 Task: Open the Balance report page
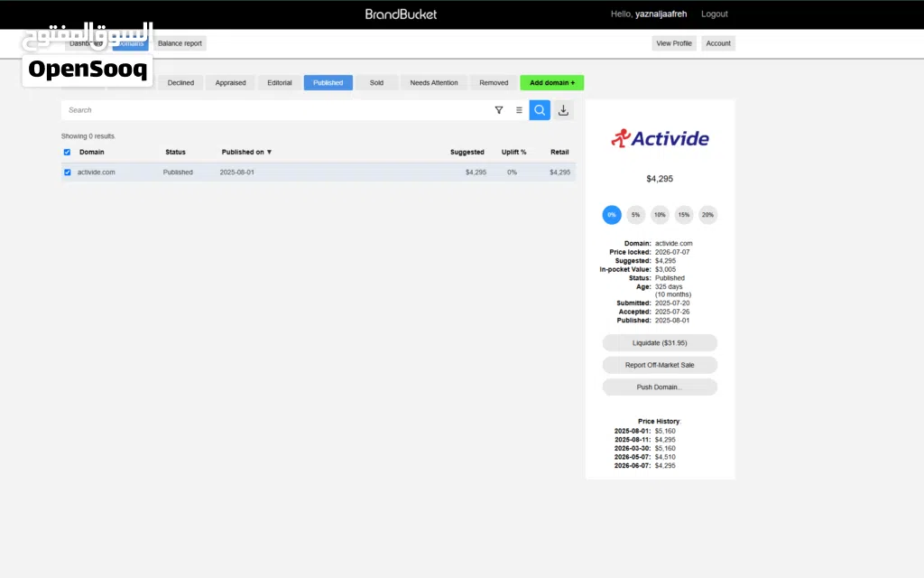tap(180, 43)
